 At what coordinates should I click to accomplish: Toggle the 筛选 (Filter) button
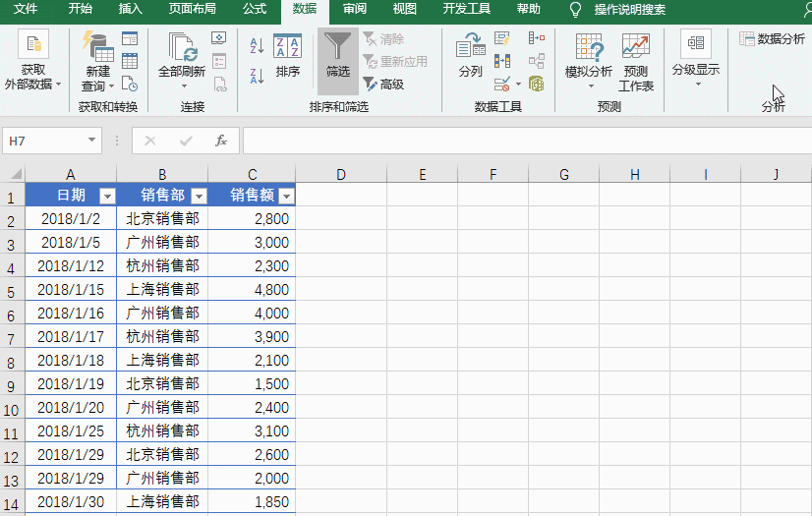(x=337, y=61)
